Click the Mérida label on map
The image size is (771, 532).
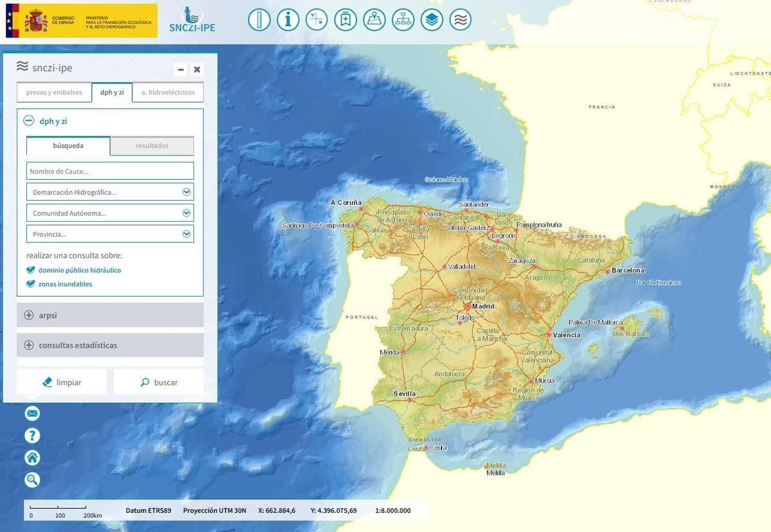coord(389,353)
